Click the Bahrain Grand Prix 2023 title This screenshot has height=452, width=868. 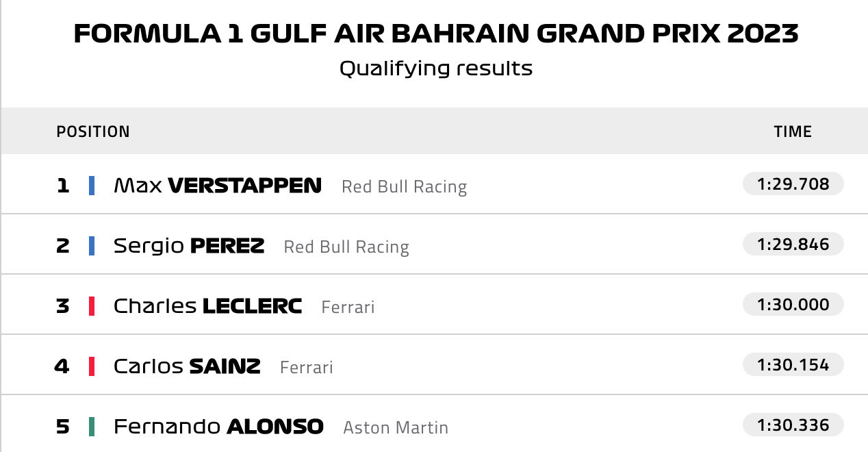pyautogui.click(x=436, y=34)
